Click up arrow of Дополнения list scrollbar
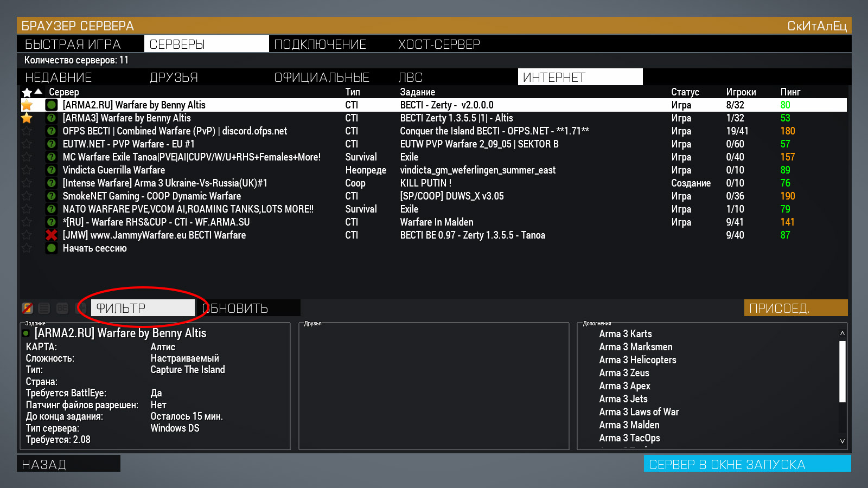The image size is (868, 488). [843, 333]
